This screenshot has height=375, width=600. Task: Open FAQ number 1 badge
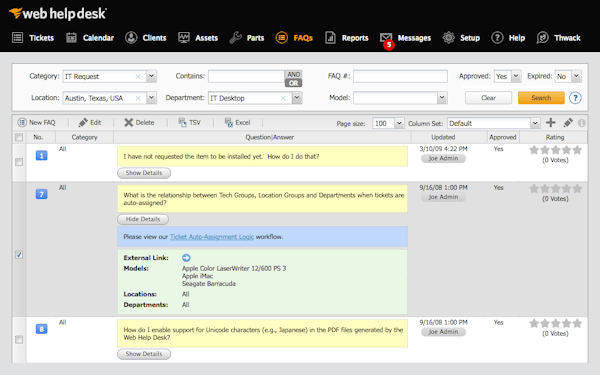[41, 156]
